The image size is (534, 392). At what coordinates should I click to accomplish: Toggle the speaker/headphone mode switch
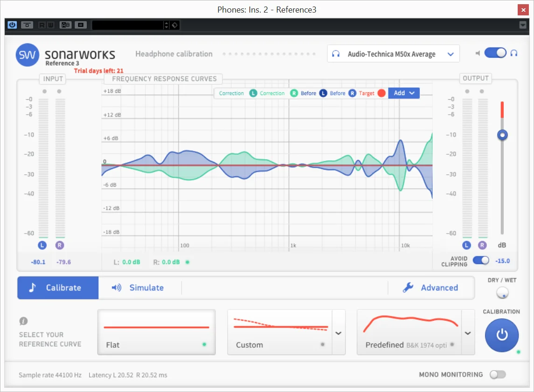495,53
